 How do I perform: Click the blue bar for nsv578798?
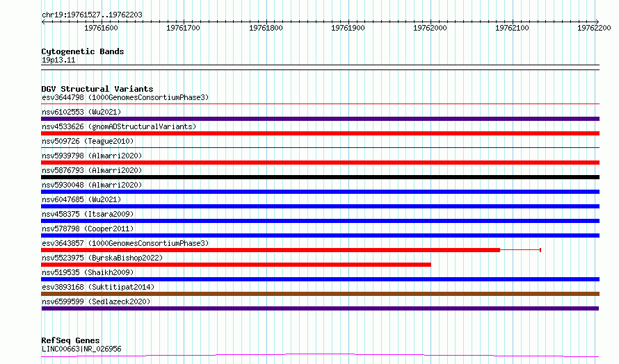pyautogui.click(x=320, y=235)
